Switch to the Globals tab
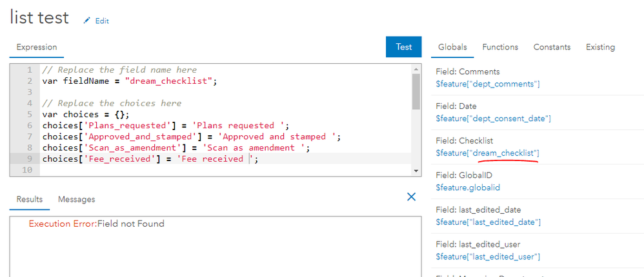The height and width of the screenshot is (277, 644). click(x=452, y=47)
